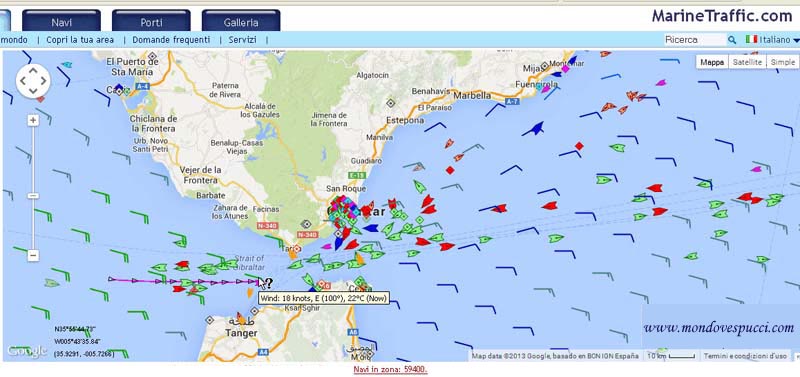Viewport: 800px width, 377px height.
Task: Switch map view to Simple
Action: tap(783, 62)
